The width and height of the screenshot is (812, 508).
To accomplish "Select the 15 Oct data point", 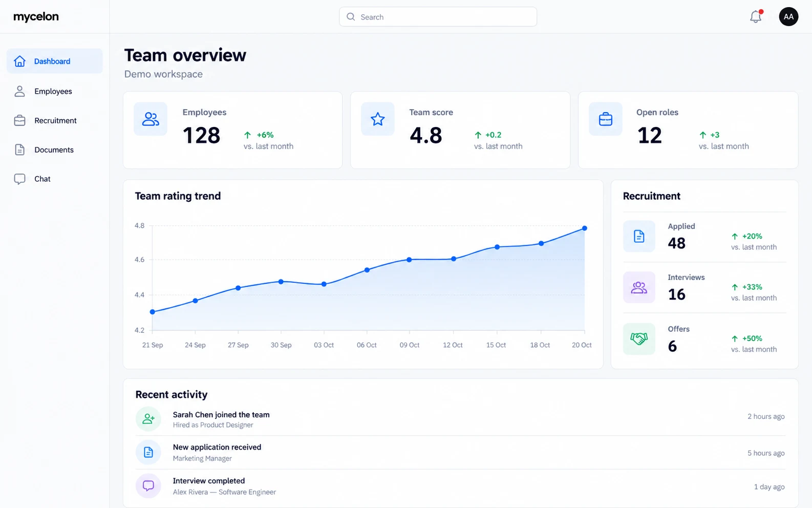I will point(497,247).
